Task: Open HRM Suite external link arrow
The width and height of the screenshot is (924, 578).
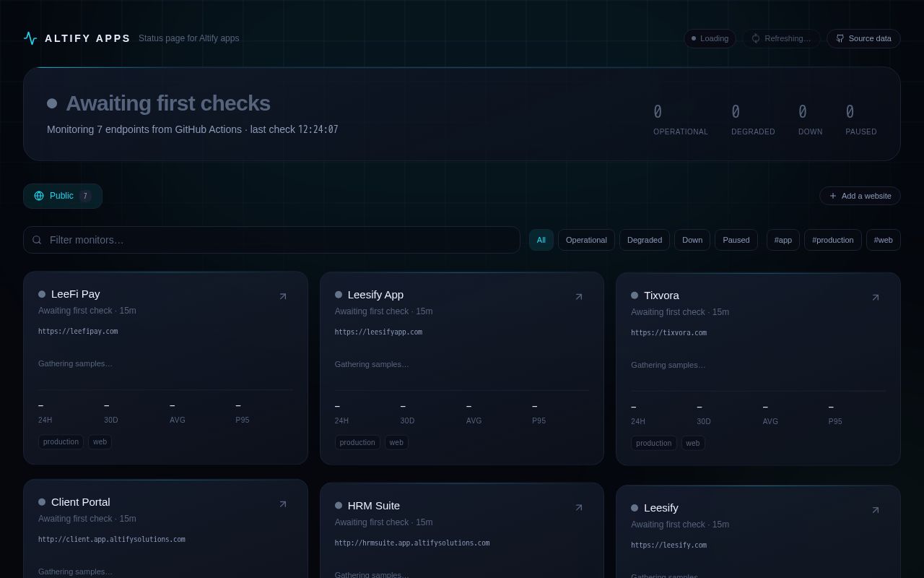Action: point(579,508)
